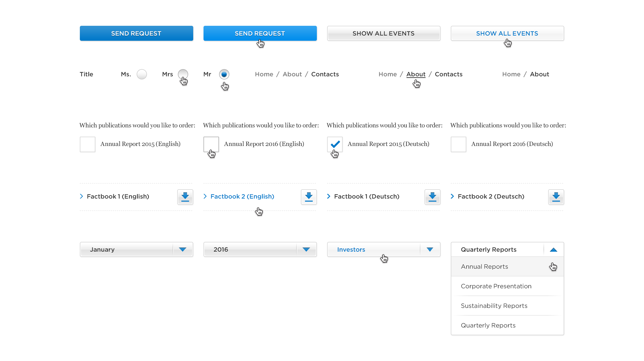The width and height of the screenshot is (644, 361).
Task: Click SHOW ALL EVENTS button with blue text
Action: (x=507, y=33)
